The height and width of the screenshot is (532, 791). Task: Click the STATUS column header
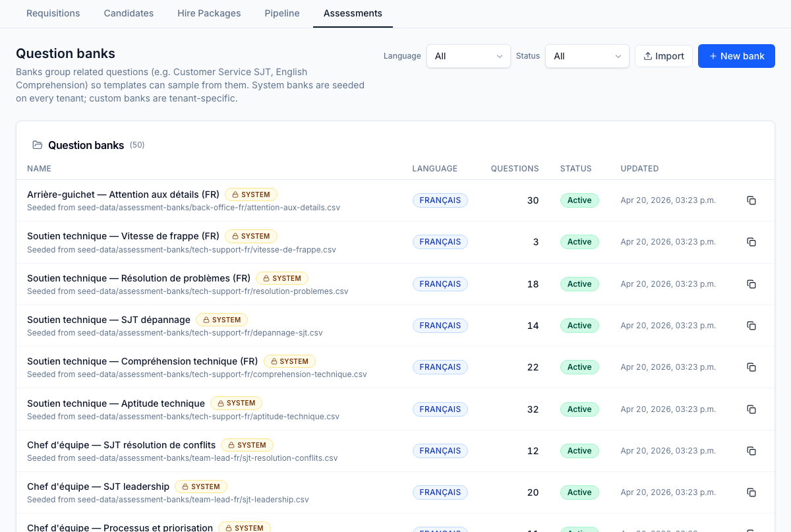tap(576, 169)
